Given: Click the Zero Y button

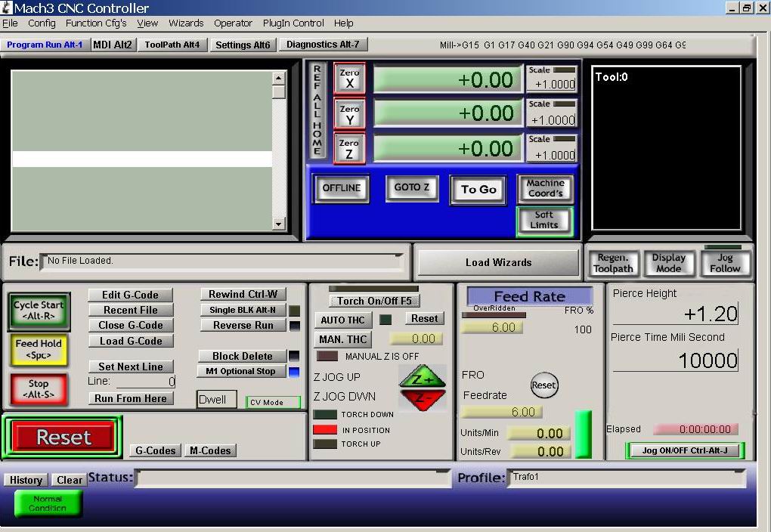Looking at the screenshot, I should pyautogui.click(x=349, y=114).
